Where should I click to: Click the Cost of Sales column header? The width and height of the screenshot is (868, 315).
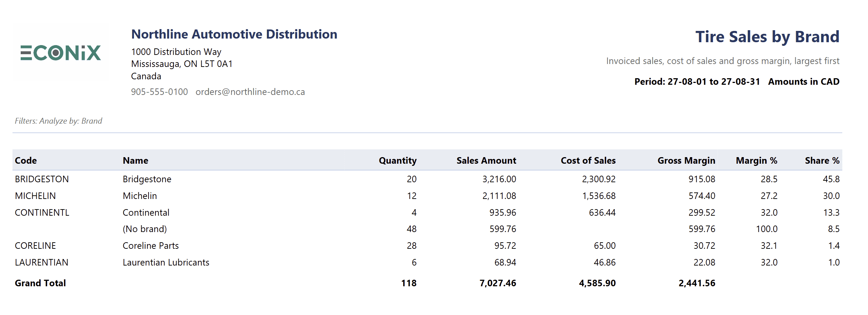click(588, 160)
